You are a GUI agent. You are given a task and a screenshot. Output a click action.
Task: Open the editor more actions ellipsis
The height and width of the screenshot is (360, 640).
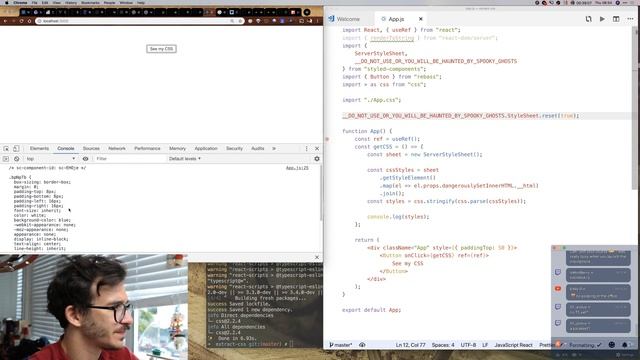coord(630,19)
